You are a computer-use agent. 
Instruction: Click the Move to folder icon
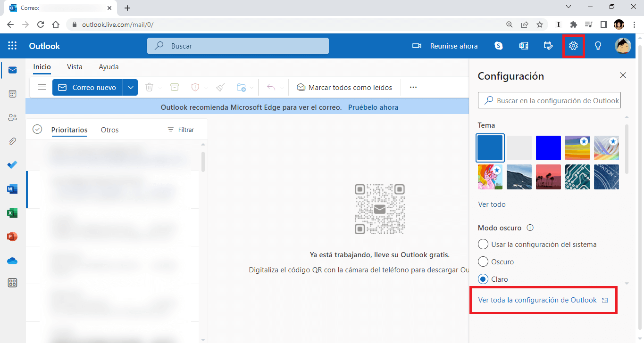pos(241,87)
